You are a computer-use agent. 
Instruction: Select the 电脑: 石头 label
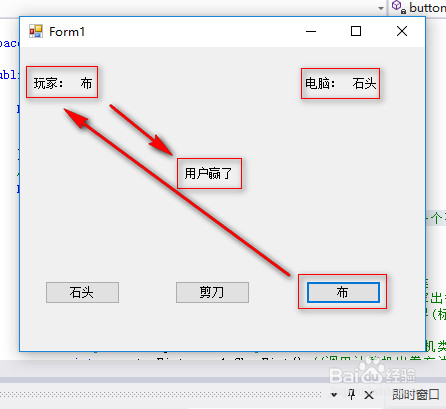coord(341,83)
